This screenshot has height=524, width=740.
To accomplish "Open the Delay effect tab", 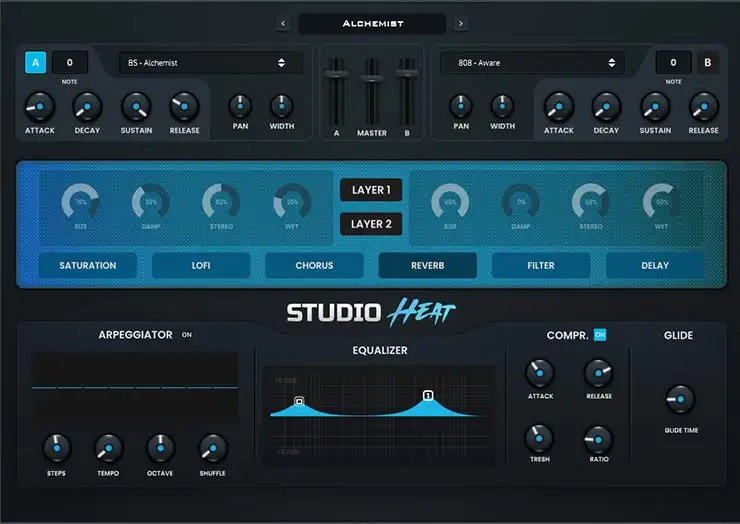I will pos(655,265).
